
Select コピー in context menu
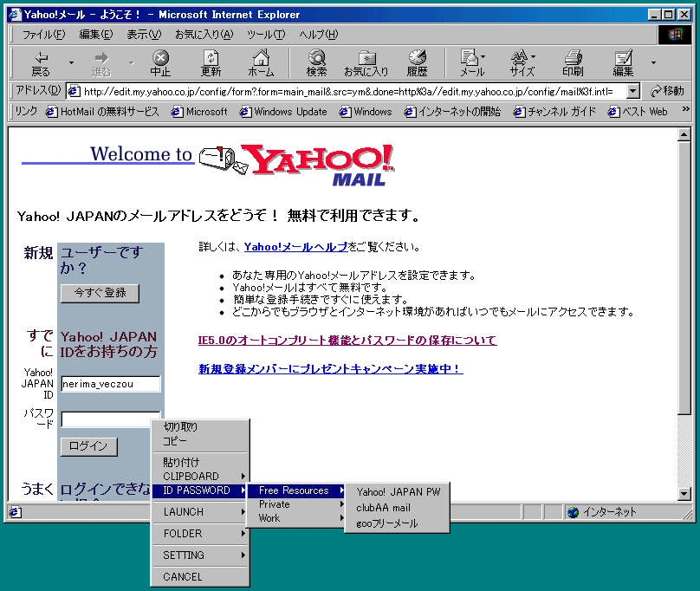199,441
